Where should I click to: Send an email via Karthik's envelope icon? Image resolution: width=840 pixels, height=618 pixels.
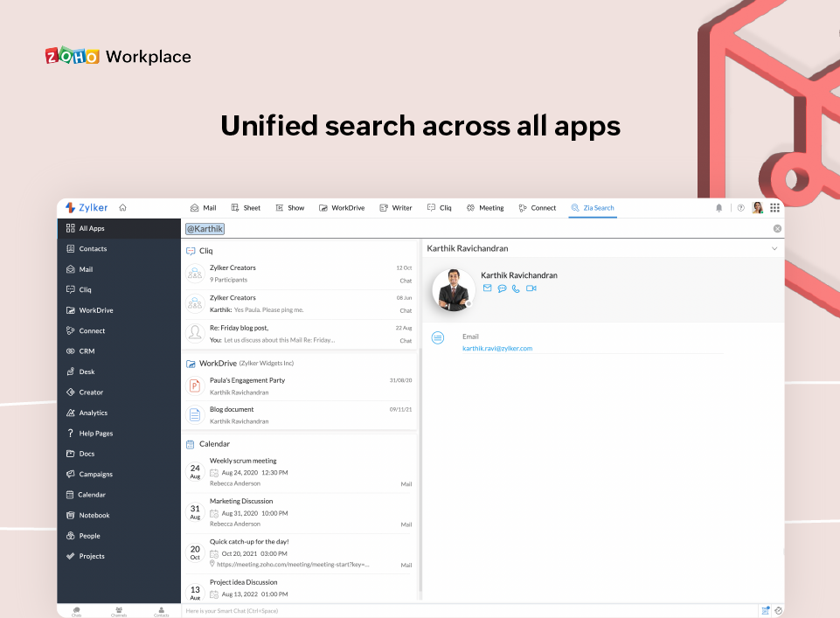tap(487, 288)
